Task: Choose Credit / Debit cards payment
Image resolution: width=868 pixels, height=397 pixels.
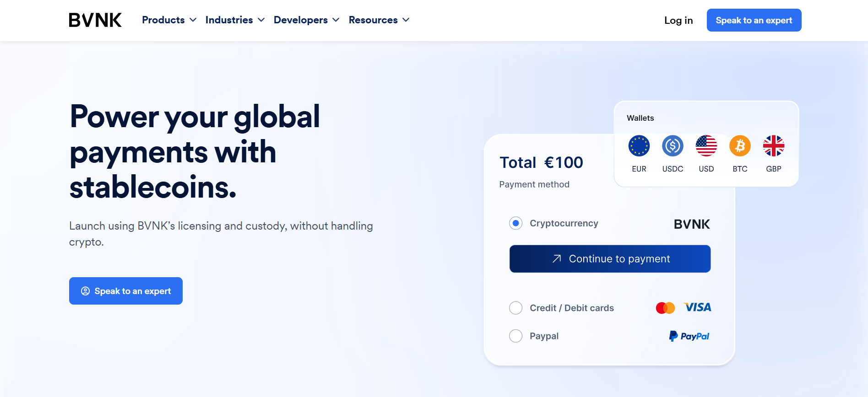Action: [x=515, y=308]
